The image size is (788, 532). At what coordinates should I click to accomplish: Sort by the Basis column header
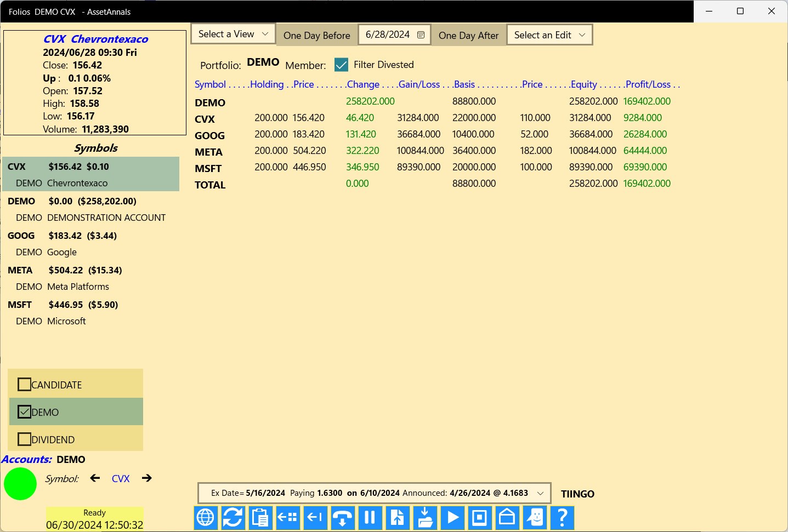pos(464,84)
